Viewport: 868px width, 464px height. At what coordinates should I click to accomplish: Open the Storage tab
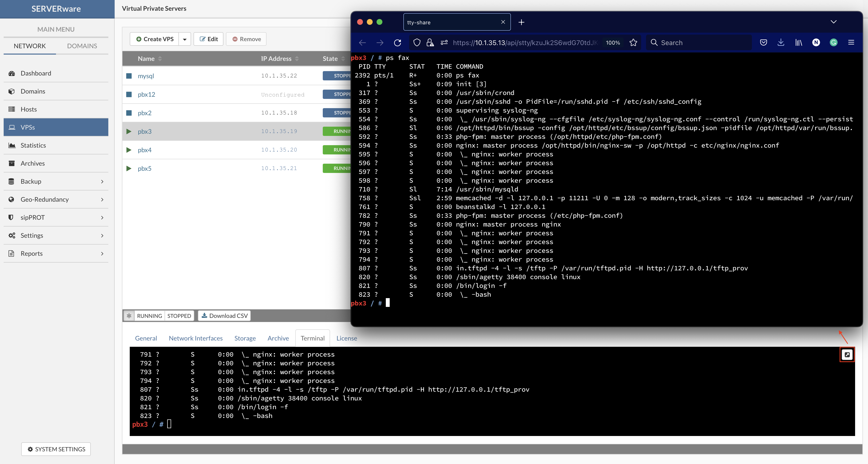(245, 338)
